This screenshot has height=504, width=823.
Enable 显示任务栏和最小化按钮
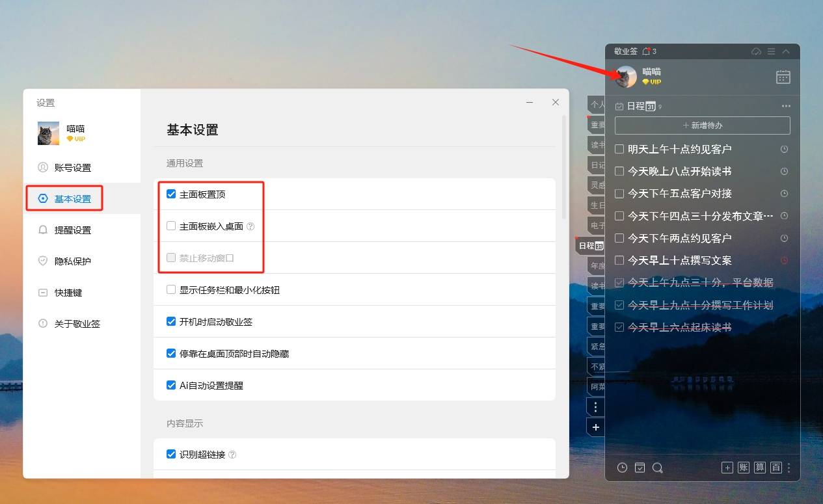tap(171, 289)
